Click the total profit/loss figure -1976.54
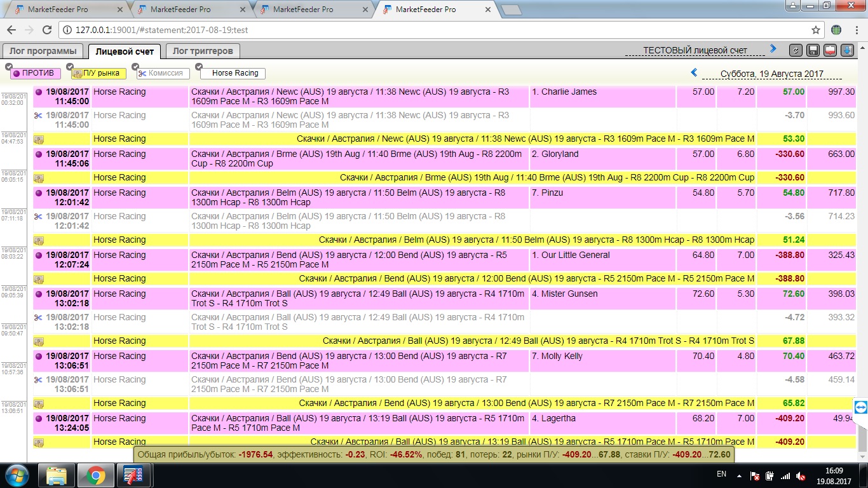 click(x=255, y=455)
